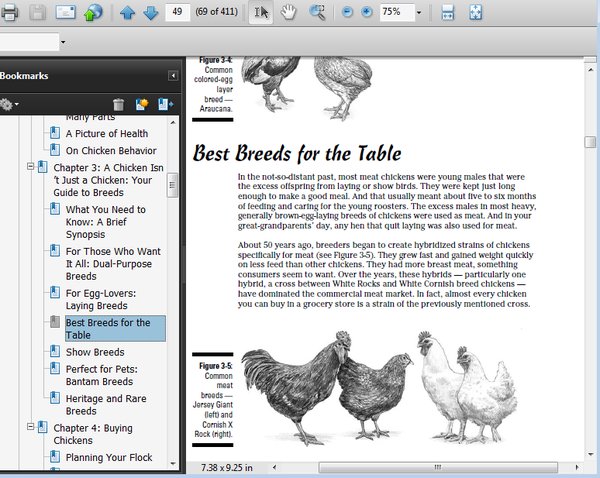Screen dimensions: 600x478
Task: Click the Fit Width scrolling icon
Action: pos(448,12)
